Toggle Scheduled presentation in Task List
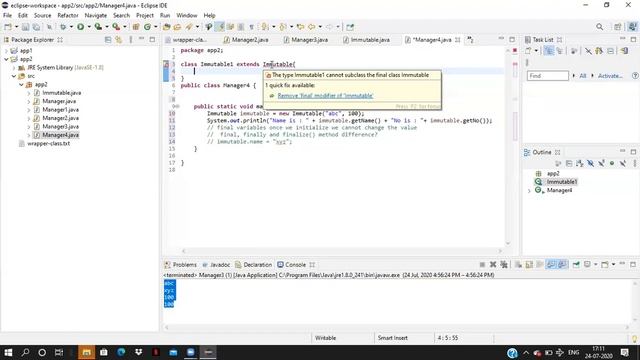 pos(559,51)
